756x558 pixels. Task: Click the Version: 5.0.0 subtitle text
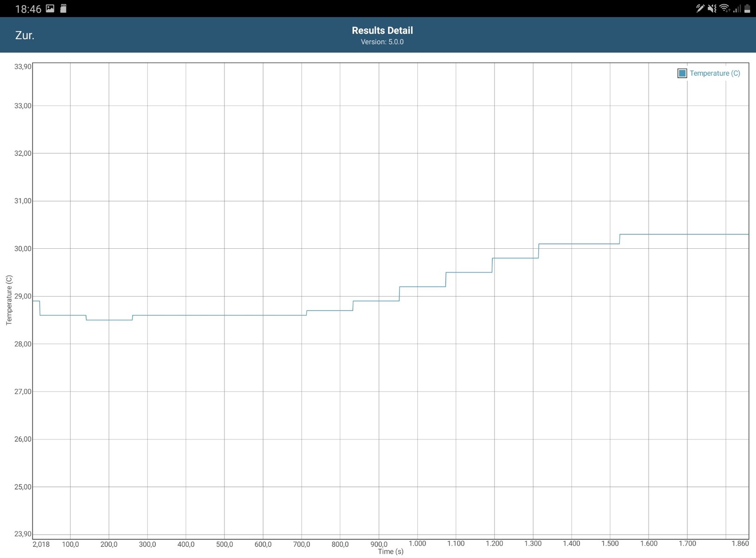point(382,42)
